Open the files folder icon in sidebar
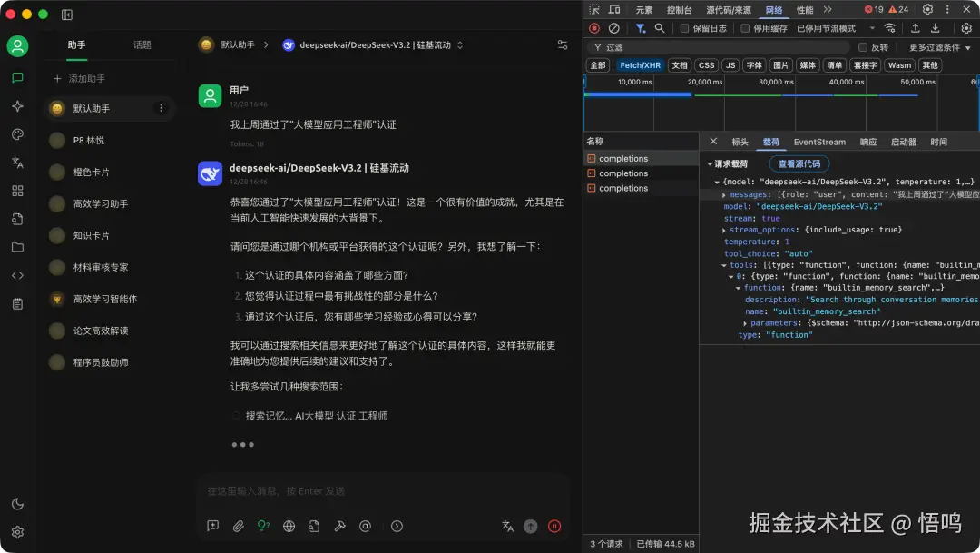980x553 pixels. tap(17, 247)
